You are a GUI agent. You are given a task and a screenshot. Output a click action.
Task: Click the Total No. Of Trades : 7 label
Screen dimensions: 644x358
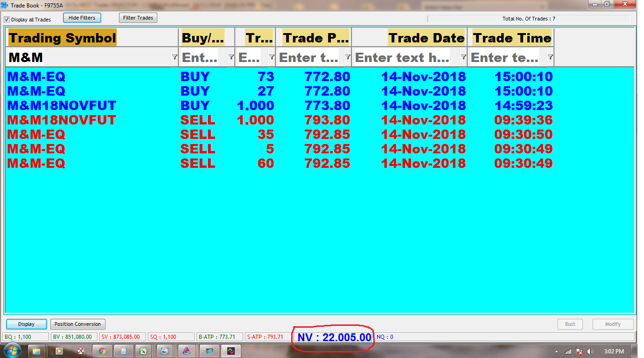pos(529,19)
